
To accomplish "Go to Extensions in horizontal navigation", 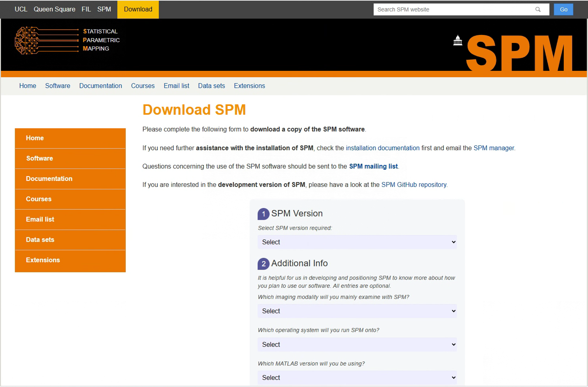I will click(249, 86).
